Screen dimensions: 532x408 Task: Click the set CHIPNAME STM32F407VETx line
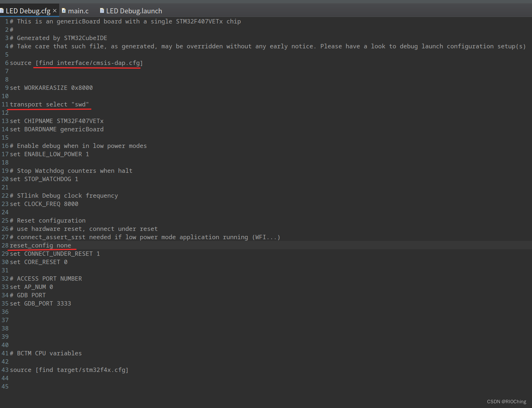coord(57,121)
